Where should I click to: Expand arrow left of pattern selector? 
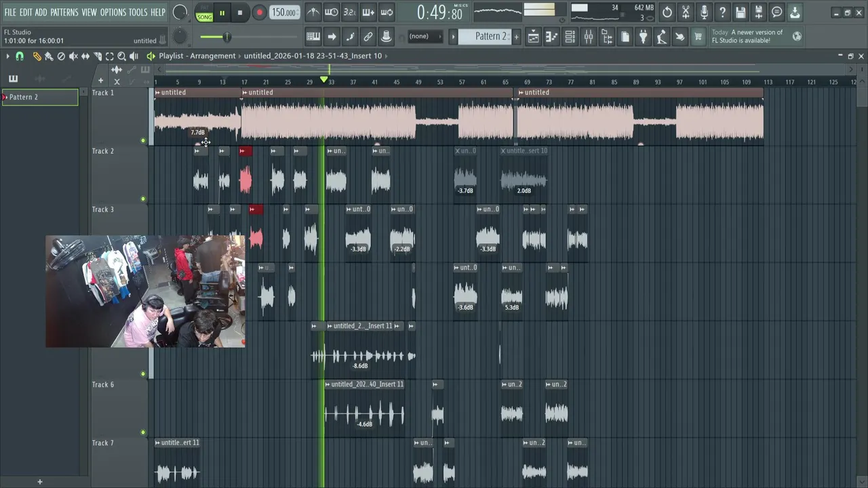453,37
